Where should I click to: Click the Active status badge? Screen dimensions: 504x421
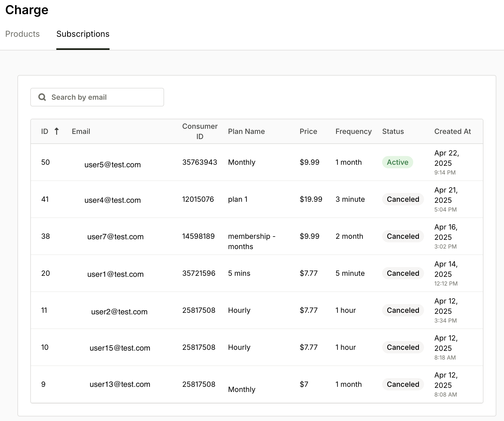[x=398, y=162]
